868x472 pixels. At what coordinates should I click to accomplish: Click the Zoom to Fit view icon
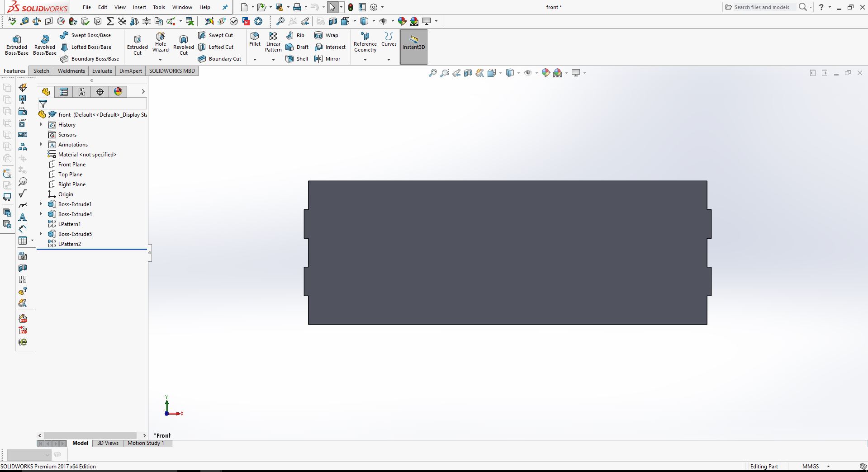[433, 73]
